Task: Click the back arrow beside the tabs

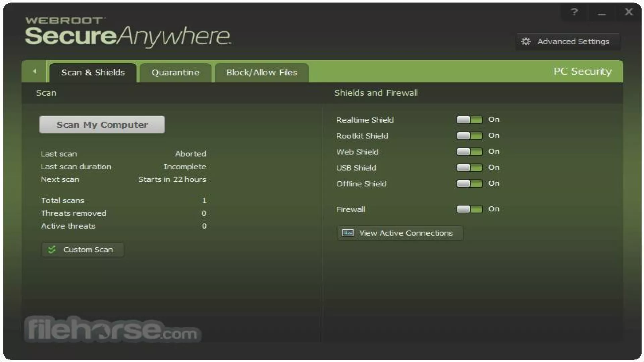Action: coord(34,71)
